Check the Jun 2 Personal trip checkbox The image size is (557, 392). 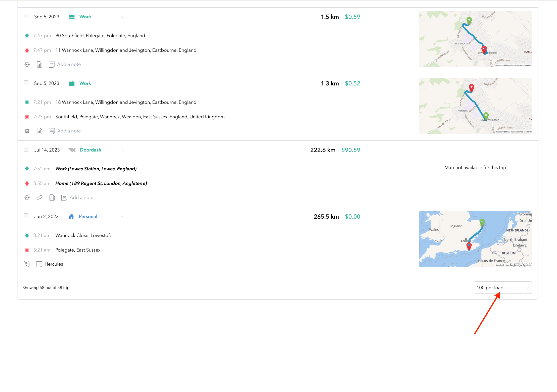click(26, 216)
